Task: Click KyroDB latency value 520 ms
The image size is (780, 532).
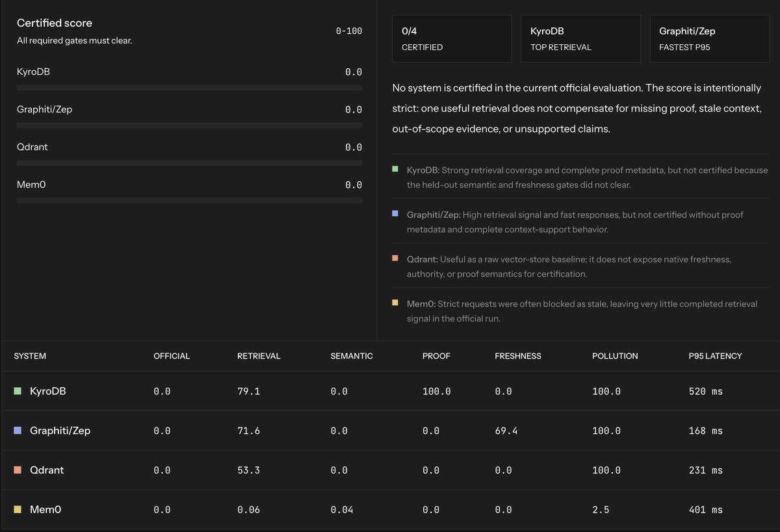Action: coord(706,392)
